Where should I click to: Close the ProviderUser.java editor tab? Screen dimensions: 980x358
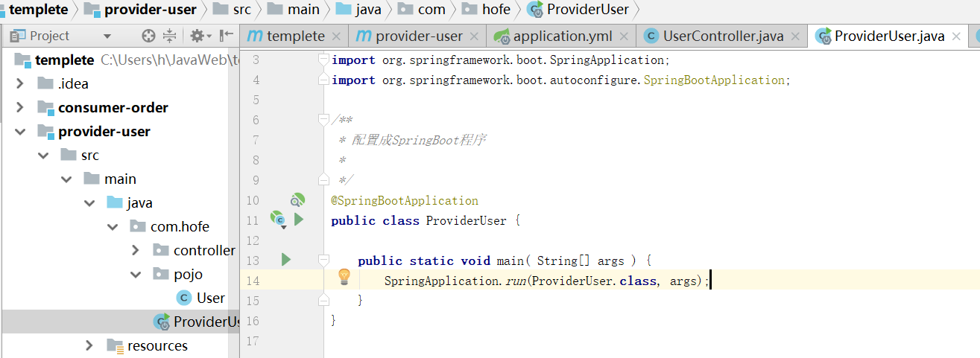coord(957,36)
